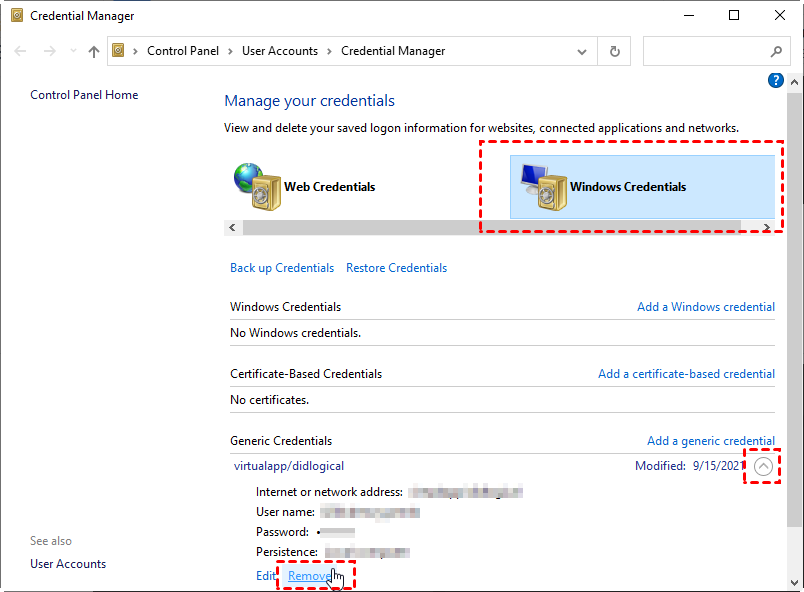Click the blue help question mark icon

(774, 81)
